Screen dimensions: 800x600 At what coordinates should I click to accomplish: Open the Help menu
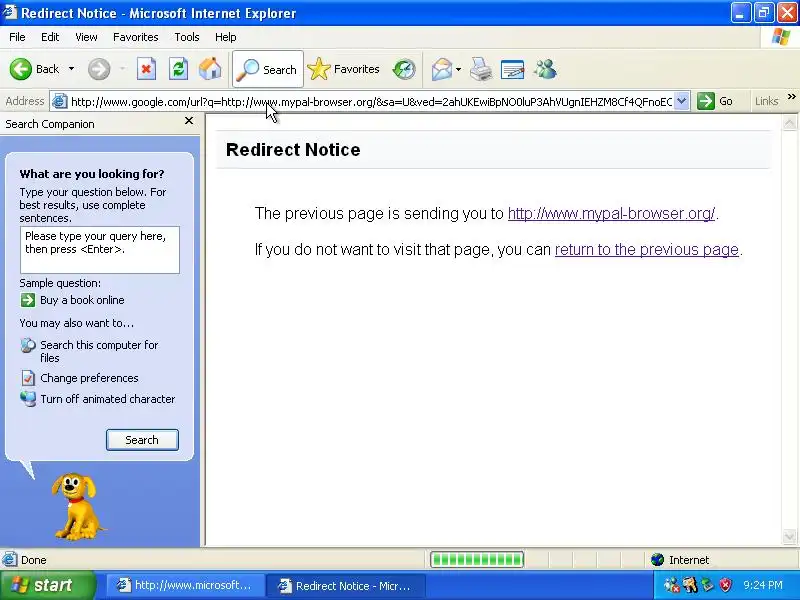click(x=226, y=37)
